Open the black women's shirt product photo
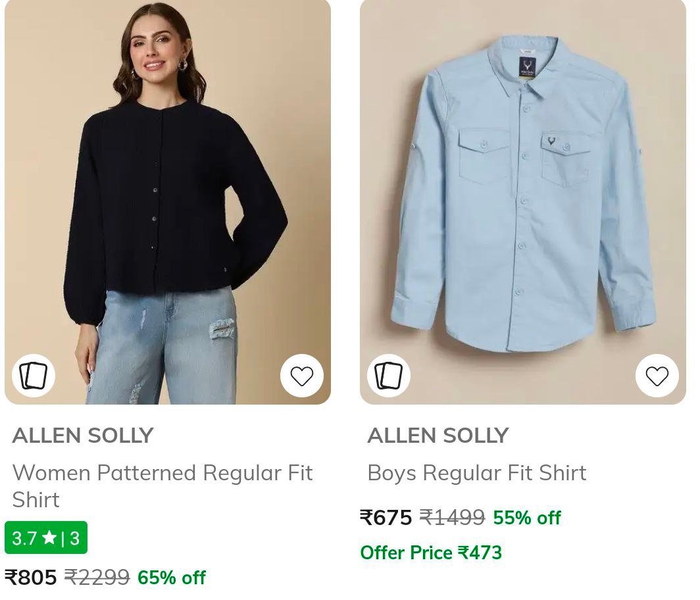 click(x=168, y=197)
